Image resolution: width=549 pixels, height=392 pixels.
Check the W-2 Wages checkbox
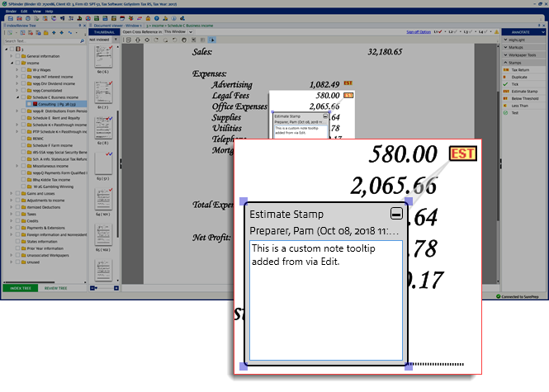click(x=23, y=69)
